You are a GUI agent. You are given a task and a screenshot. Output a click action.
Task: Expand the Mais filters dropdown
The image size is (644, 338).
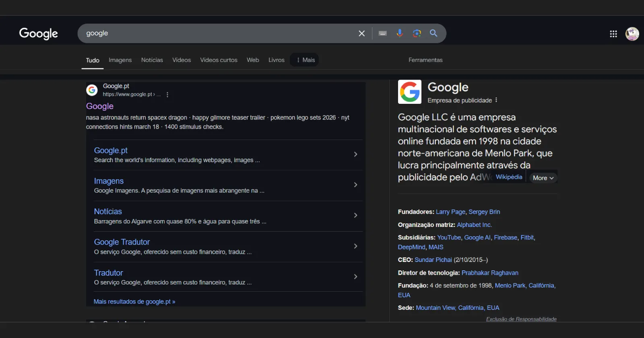click(305, 60)
